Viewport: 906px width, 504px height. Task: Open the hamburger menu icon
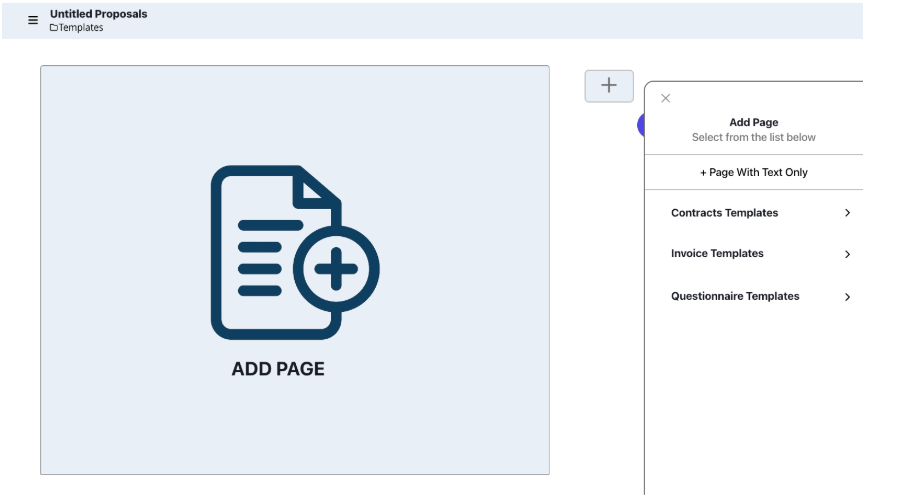click(33, 20)
